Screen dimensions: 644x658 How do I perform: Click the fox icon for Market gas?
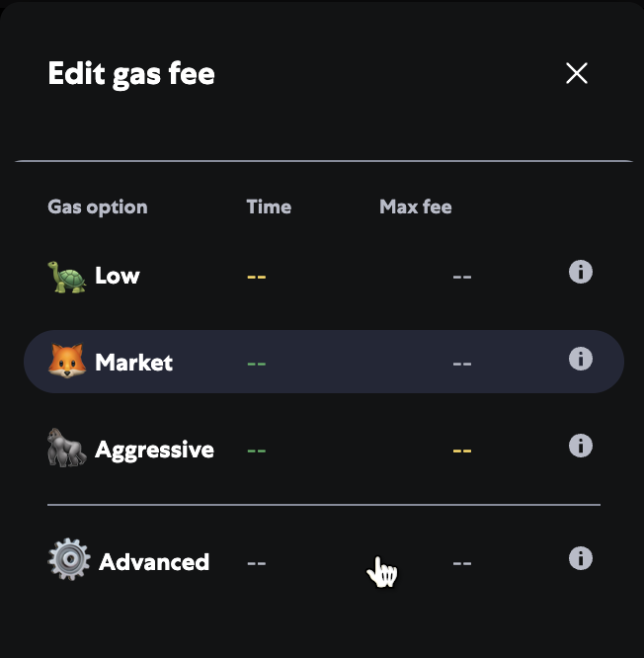tap(67, 362)
